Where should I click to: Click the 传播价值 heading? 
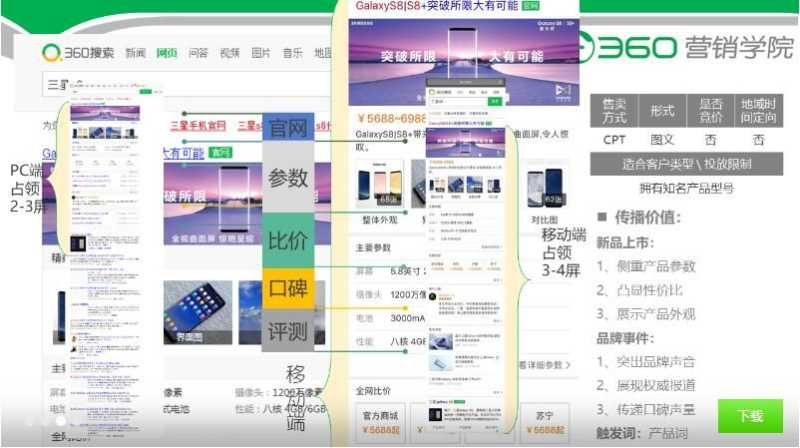(647, 217)
